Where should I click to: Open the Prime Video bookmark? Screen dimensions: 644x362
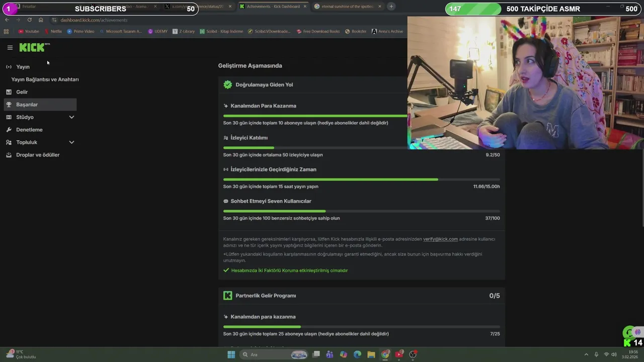click(x=80, y=31)
